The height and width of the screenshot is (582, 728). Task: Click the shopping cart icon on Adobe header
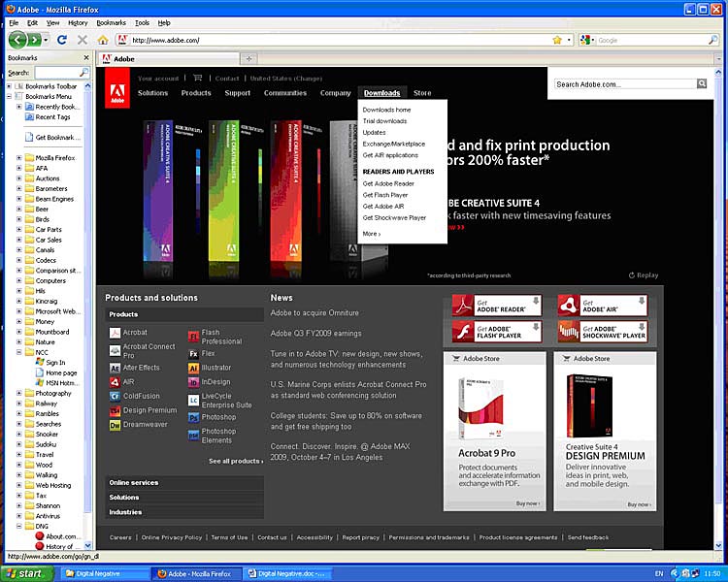coord(198,78)
